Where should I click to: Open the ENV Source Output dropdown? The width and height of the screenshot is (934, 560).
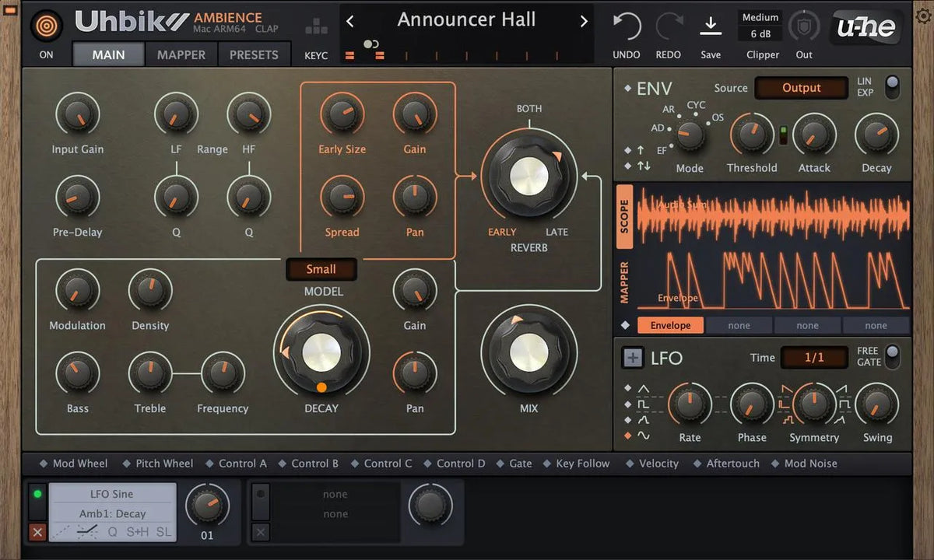801,88
